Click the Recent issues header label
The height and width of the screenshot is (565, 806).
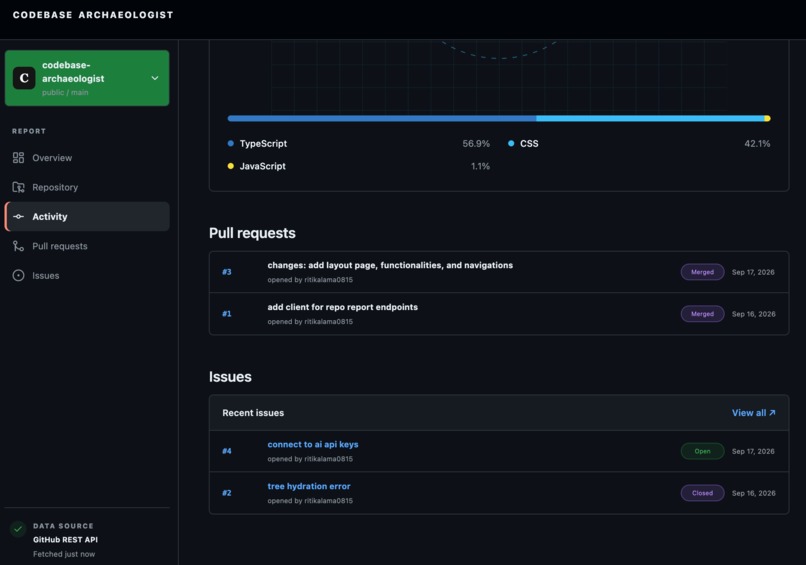(x=253, y=413)
